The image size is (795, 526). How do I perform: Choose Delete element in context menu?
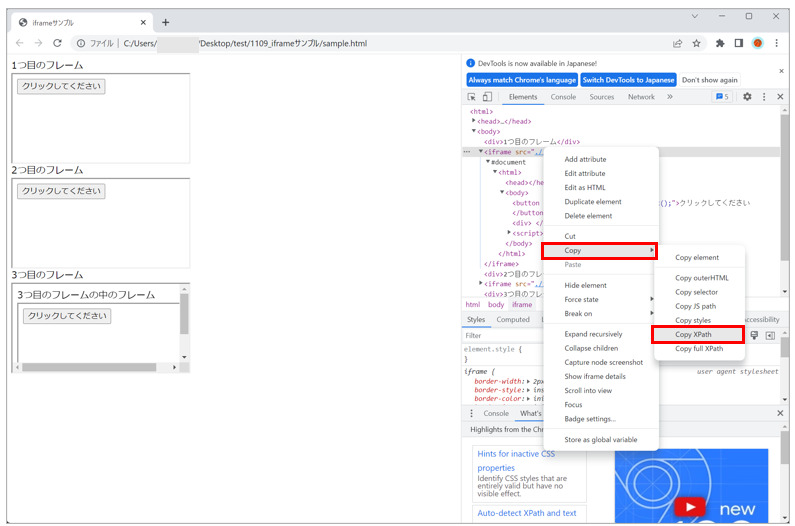point(588,216)
